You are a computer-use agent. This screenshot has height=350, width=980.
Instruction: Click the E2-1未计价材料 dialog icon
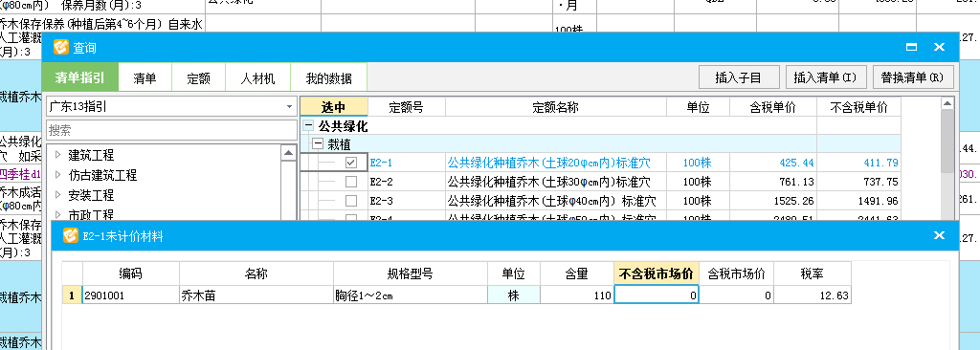pos(71,235)
